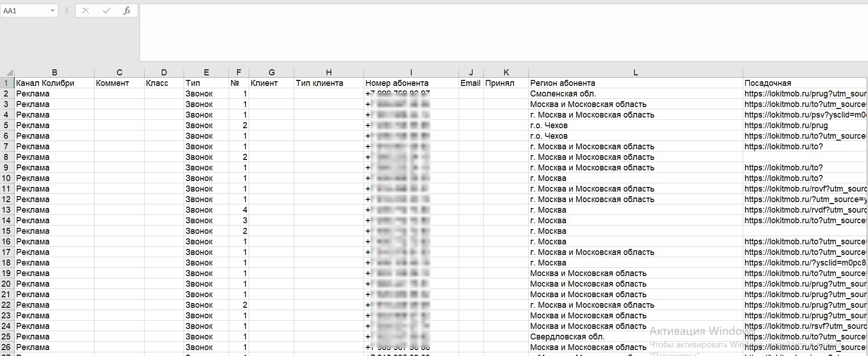The height and width of the screenshot is (356, 868).
Task: Select column K header
Action: coord(506,73)
